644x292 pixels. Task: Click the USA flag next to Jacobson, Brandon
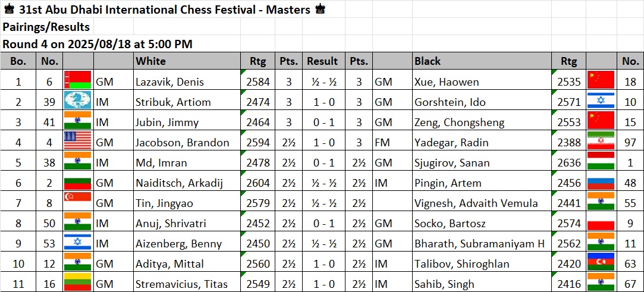[x=78, y=140]
